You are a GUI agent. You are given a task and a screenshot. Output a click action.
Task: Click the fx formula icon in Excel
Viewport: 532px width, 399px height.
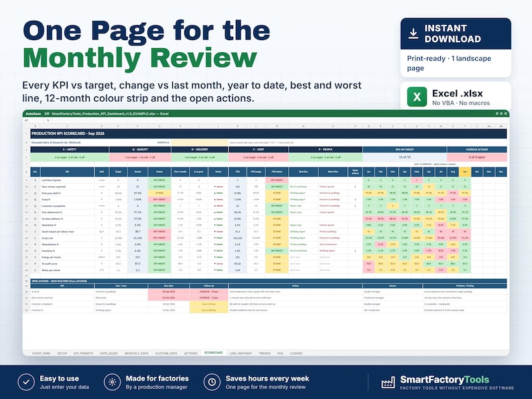click(48, 121)
